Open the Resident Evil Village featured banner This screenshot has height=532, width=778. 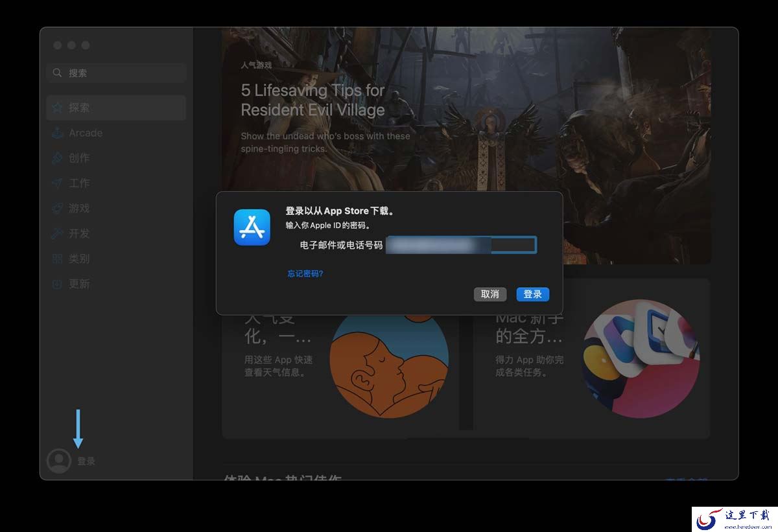click(466, 146)
